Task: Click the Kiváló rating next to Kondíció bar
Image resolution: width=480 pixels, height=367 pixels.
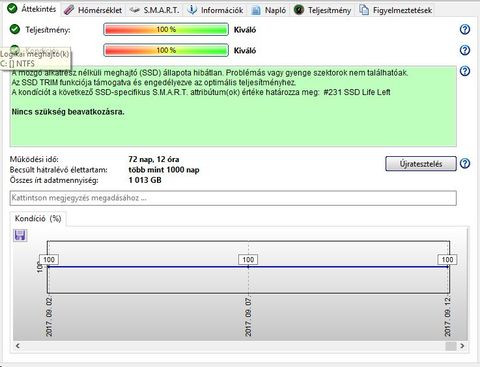Action: coord(245,51)
